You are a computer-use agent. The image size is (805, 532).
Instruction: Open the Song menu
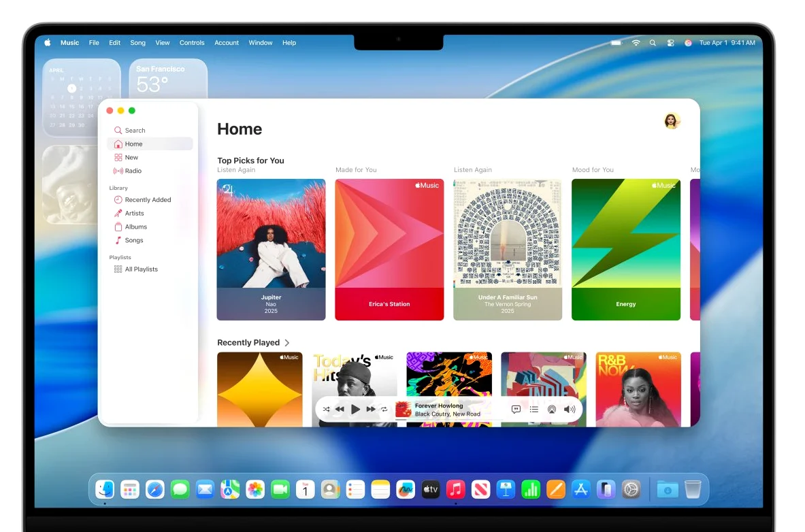pyautogui.click(x=137, y=42)
